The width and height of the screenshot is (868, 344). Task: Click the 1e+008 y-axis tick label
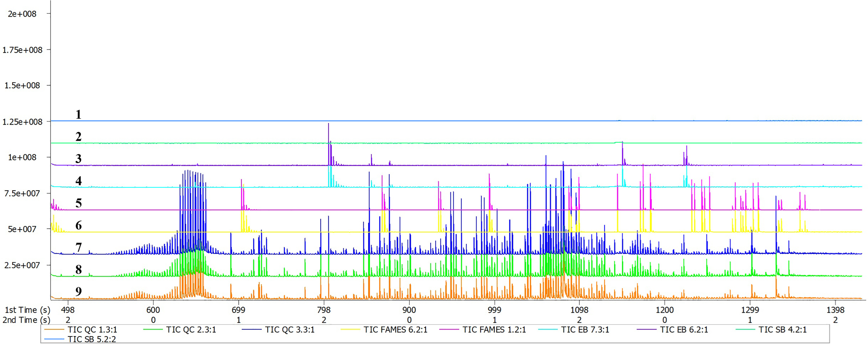(x=22, y=157)
